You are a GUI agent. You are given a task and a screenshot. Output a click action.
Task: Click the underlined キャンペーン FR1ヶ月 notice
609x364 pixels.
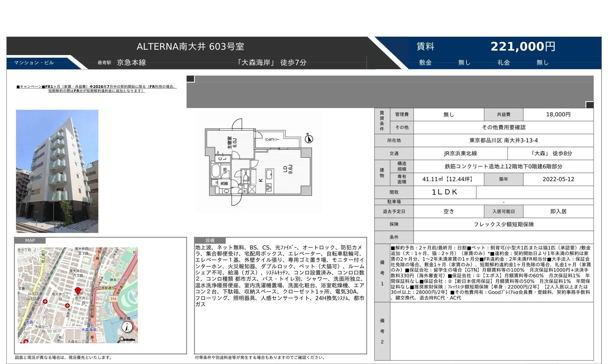(x=97, y=89)
